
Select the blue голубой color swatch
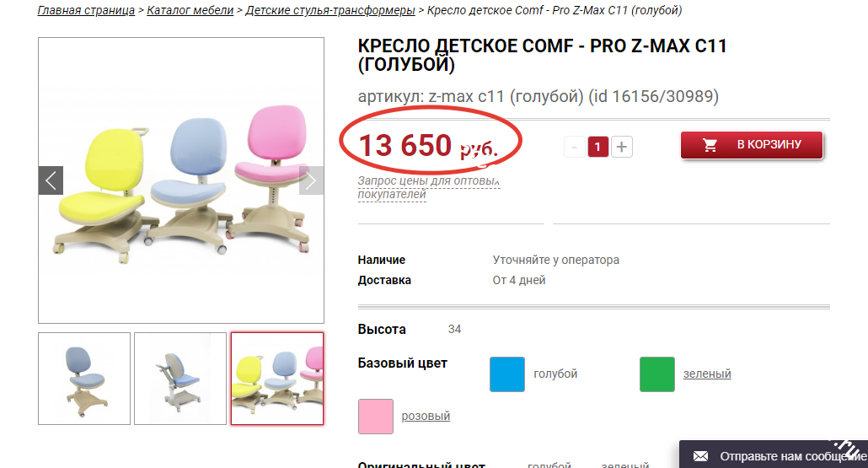click(507, 374)
